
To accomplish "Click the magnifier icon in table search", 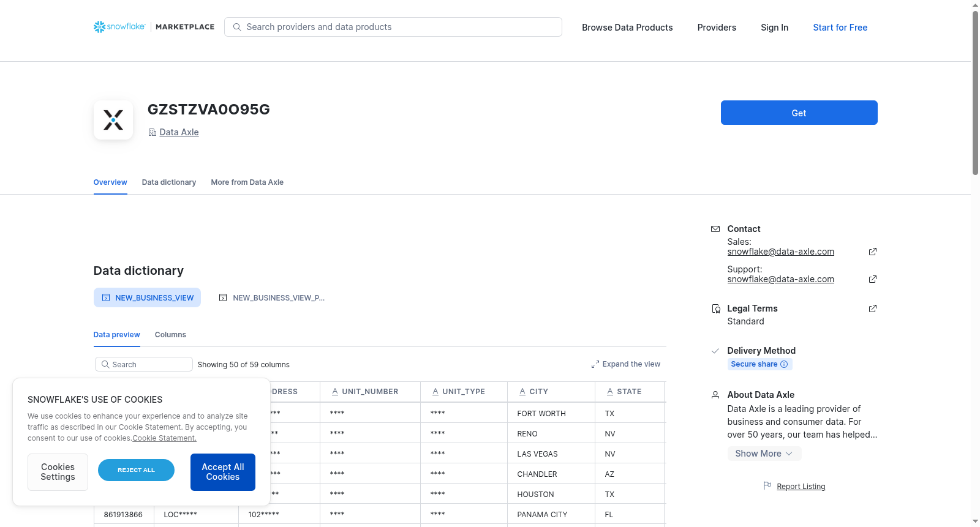I will [x=105, y=364].
